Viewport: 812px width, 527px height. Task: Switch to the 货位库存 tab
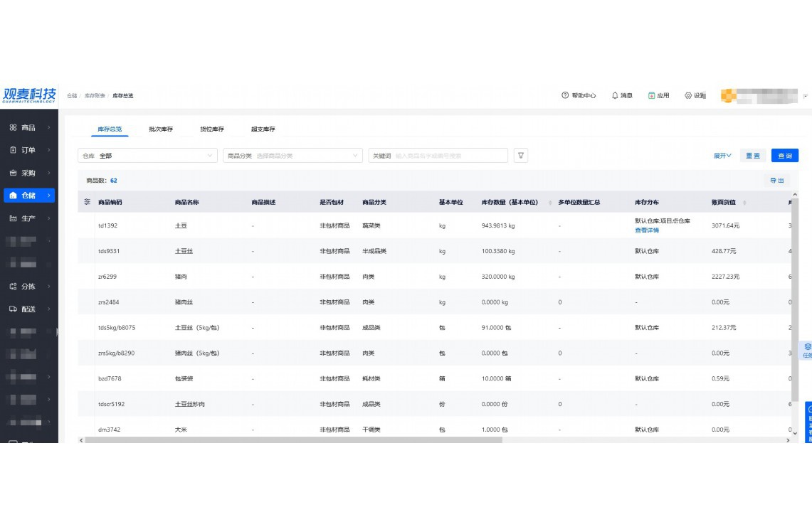pos(212,129)
